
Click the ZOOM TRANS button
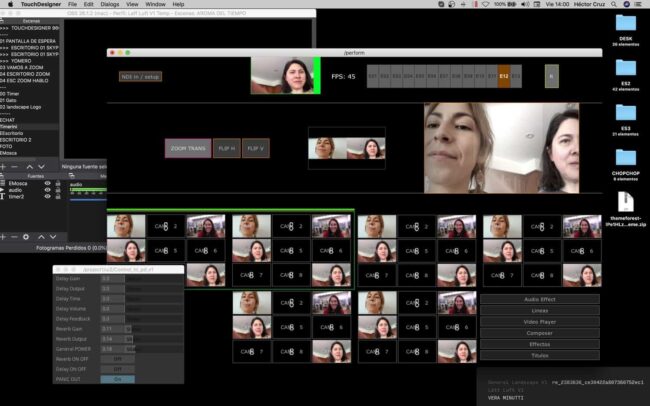click(x=187, y=148)
